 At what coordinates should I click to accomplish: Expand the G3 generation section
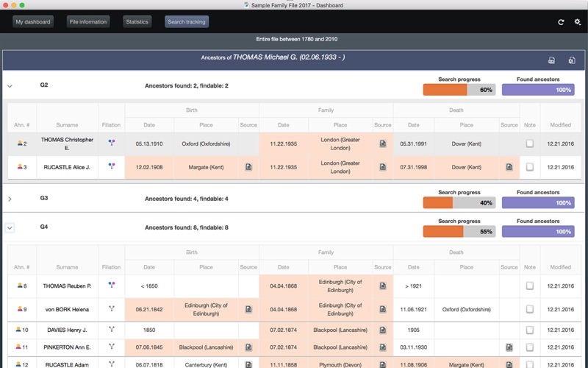point(10,199)
